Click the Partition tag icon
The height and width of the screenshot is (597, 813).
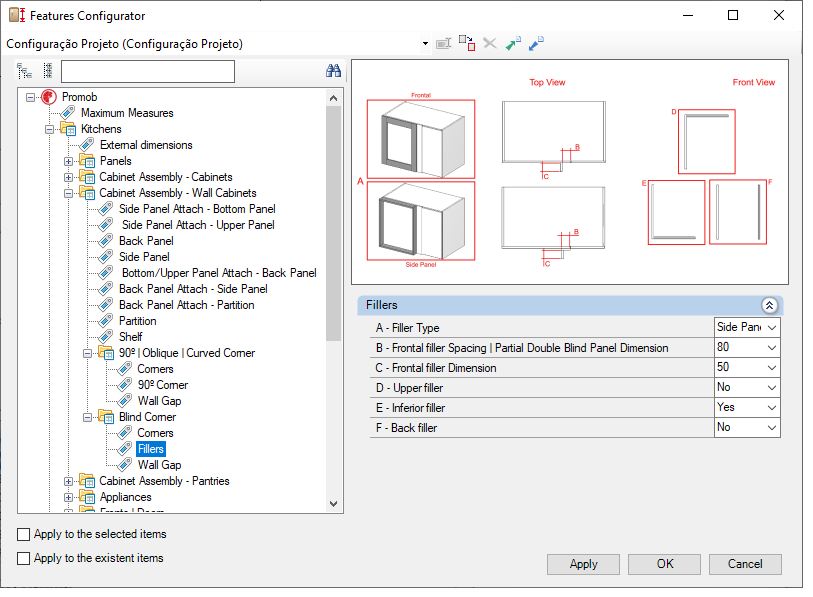point(106,321)
